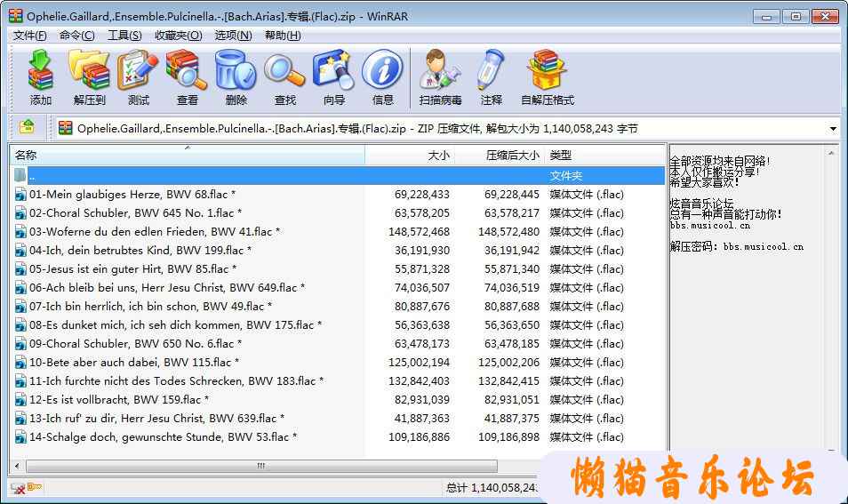Sort by Name (名称) column header
Screen dimensions: 848x504
[x=188, y=156]
